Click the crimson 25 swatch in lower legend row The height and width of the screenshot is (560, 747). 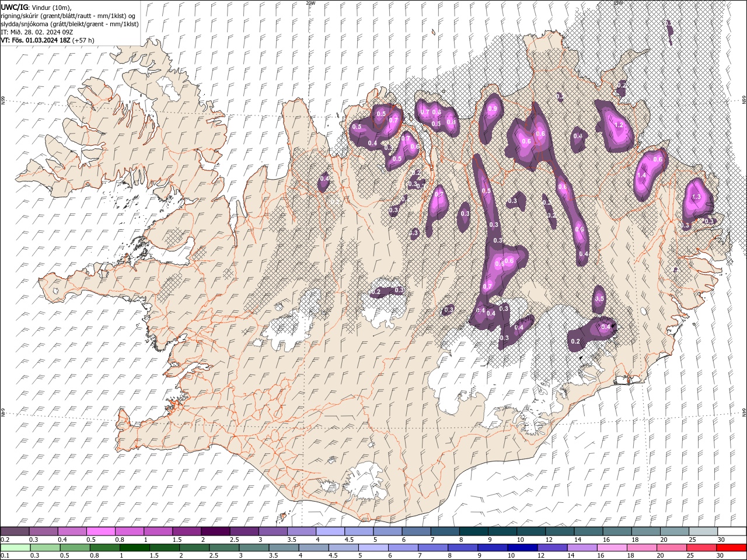(x=701, y=548)
